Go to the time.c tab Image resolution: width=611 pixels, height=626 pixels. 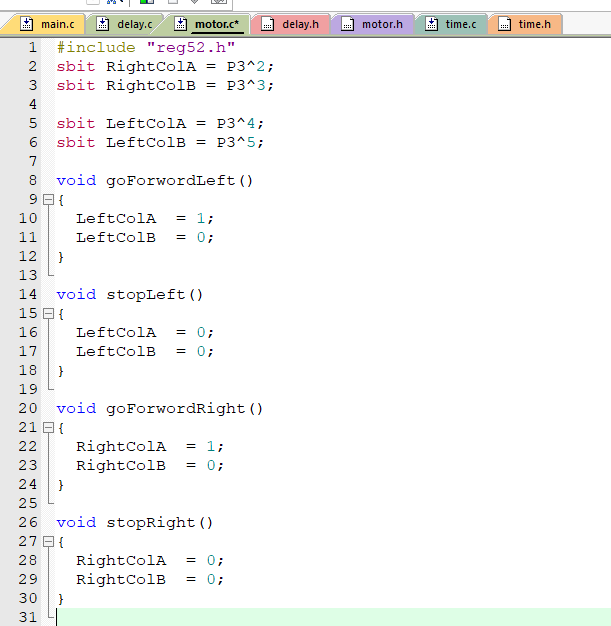point(451,24)
